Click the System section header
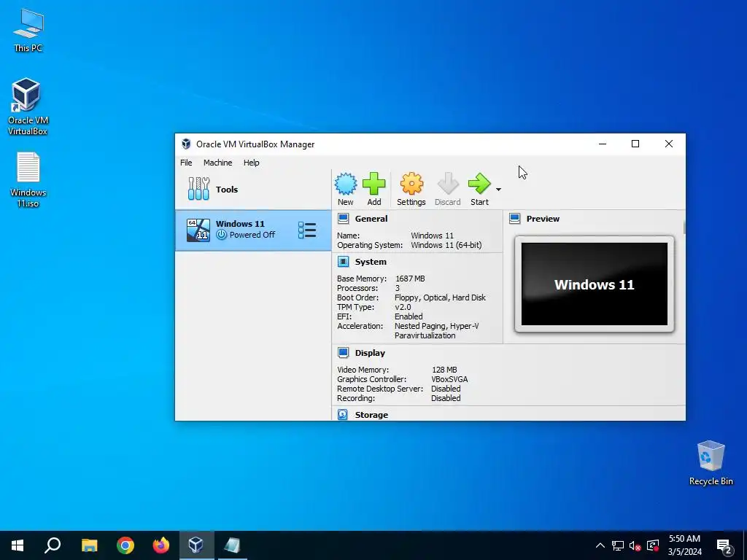 point(371,262)
